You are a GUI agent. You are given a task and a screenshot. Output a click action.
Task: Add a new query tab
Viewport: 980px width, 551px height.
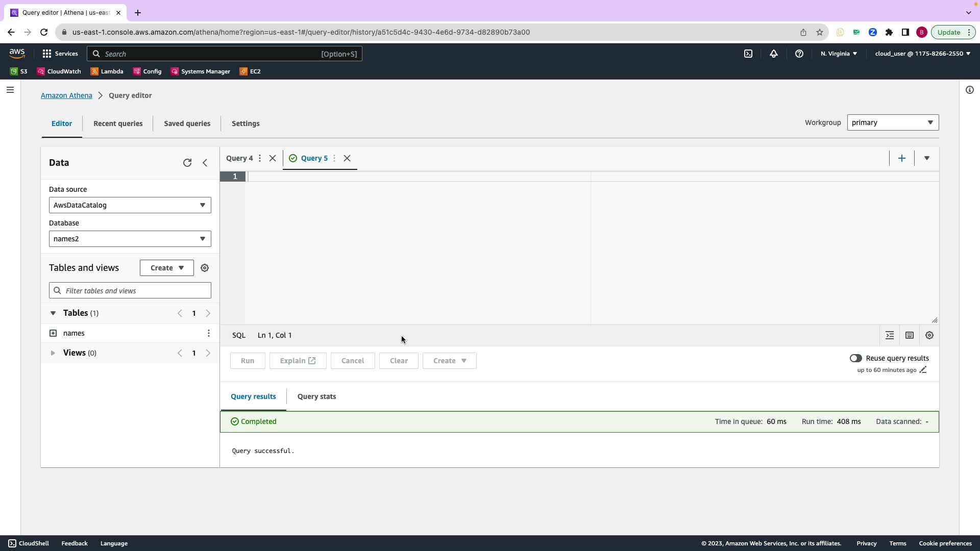click(902, 158)
